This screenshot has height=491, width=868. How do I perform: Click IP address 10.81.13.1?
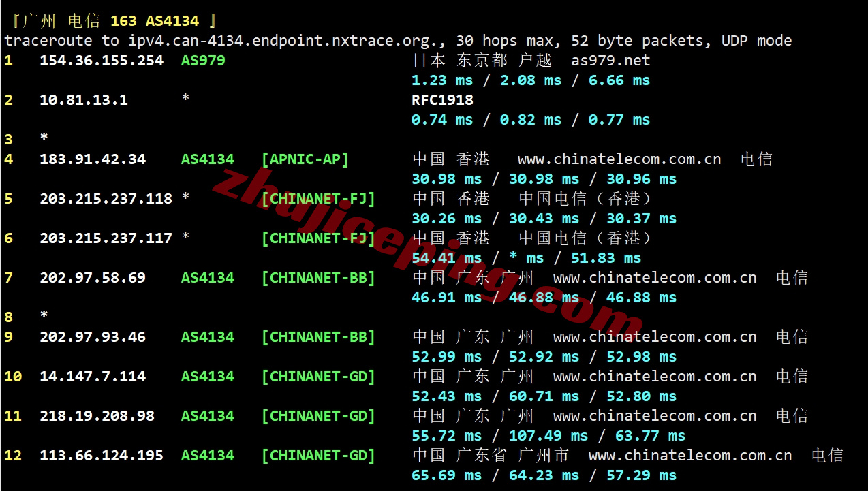coord(84,100)
